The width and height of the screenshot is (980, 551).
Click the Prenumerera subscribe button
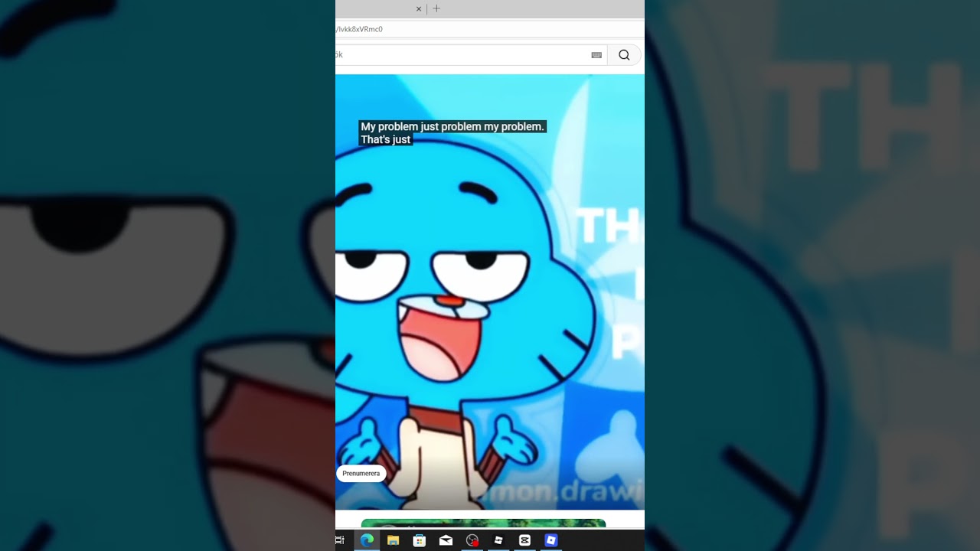pos(361,474)
